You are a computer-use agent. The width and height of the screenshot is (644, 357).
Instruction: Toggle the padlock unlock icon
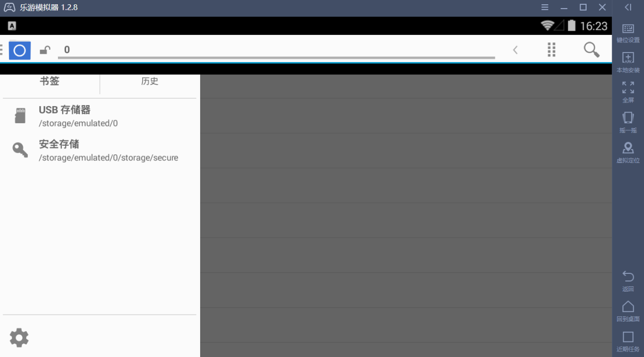tap(45, 50)
